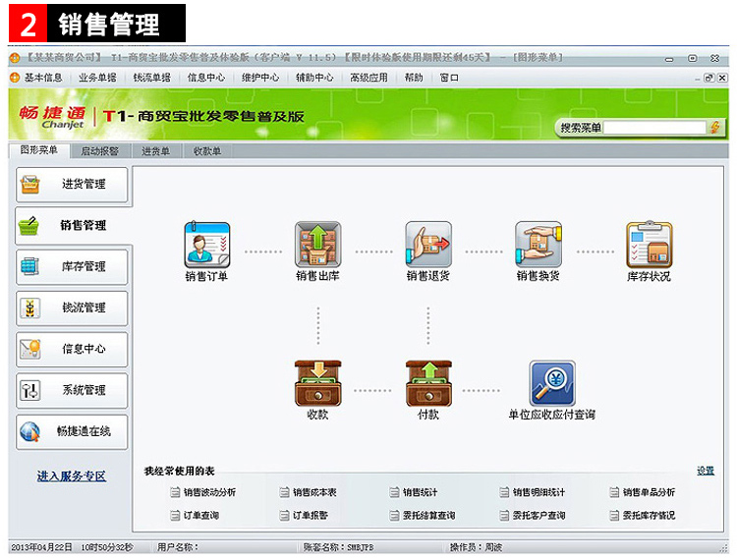Switch to the 进货单 tab
737x560 pixels.
click(x=155, y=151)
